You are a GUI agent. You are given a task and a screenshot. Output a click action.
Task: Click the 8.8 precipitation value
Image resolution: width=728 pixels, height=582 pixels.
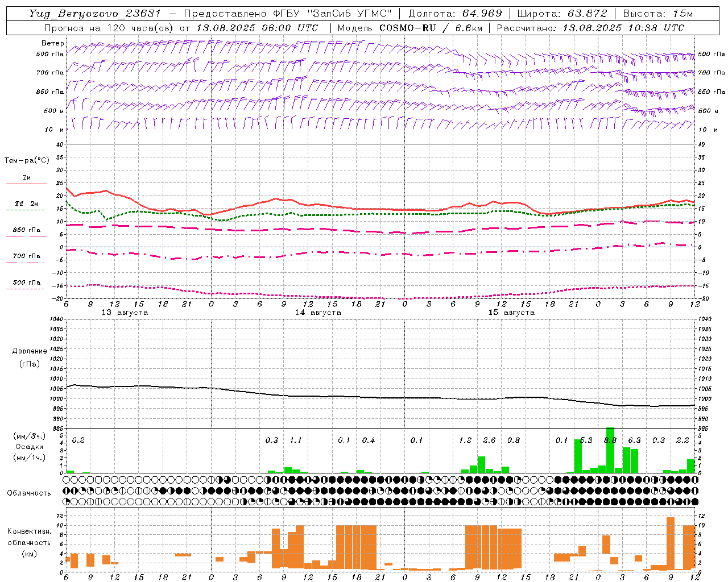point(610,440)
